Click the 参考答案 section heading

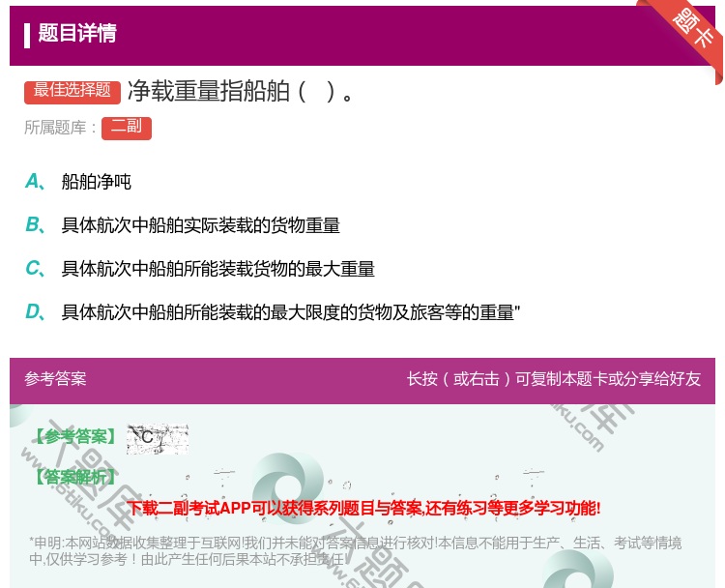(x=55, y=379)
